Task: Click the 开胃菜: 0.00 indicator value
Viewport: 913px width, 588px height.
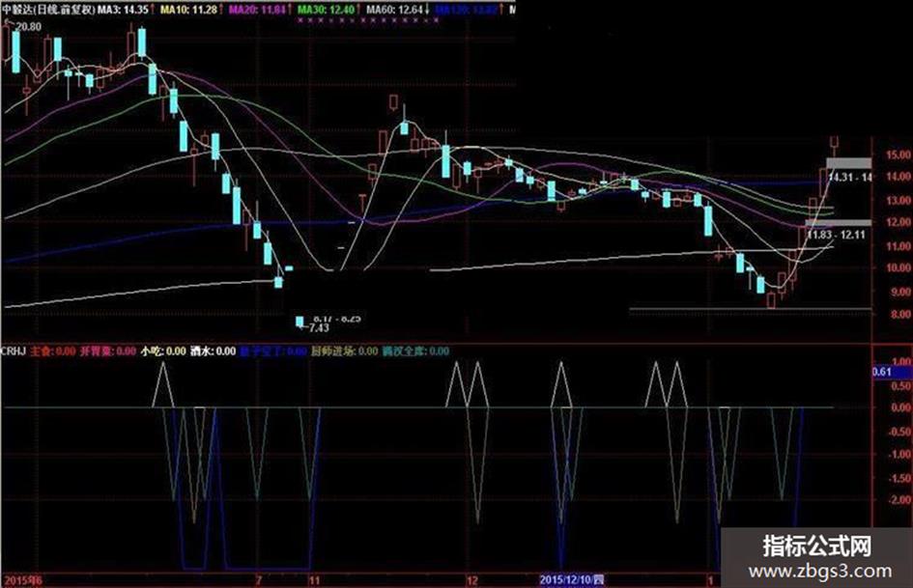Action: click(108, 351)
